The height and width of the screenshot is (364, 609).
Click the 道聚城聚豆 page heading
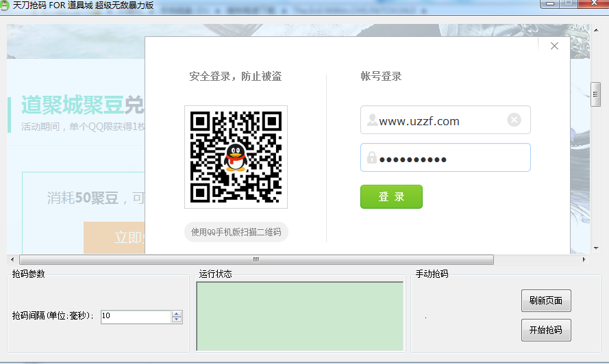[x=73, y=105]
